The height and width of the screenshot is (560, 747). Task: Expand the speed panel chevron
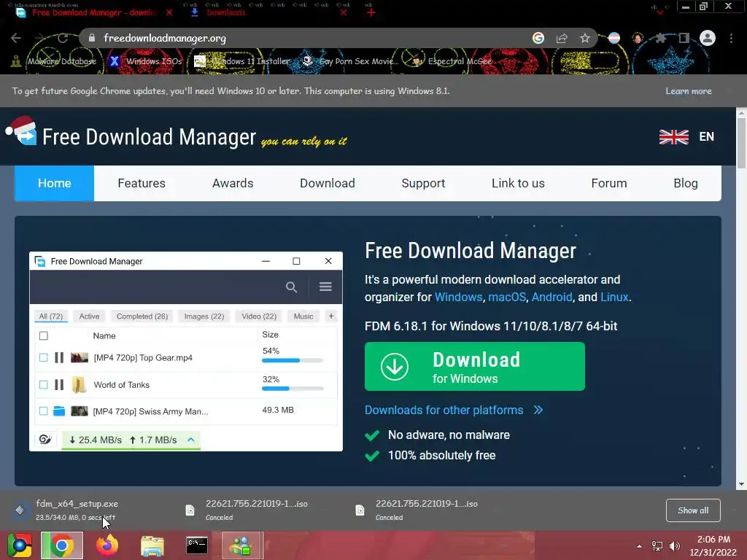pos(190,440)
